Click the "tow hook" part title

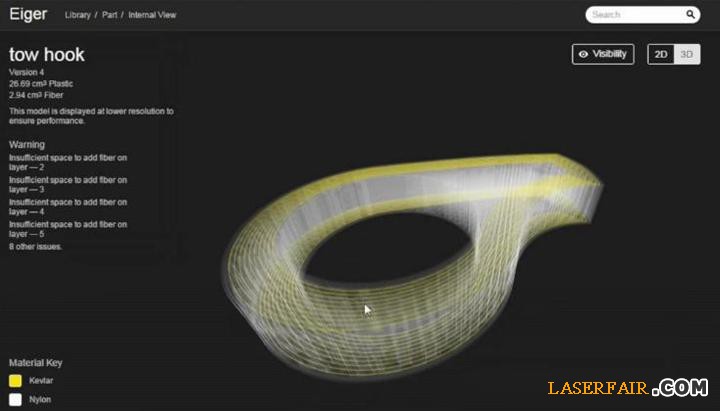pyautogui.click(x=47, y=54)
